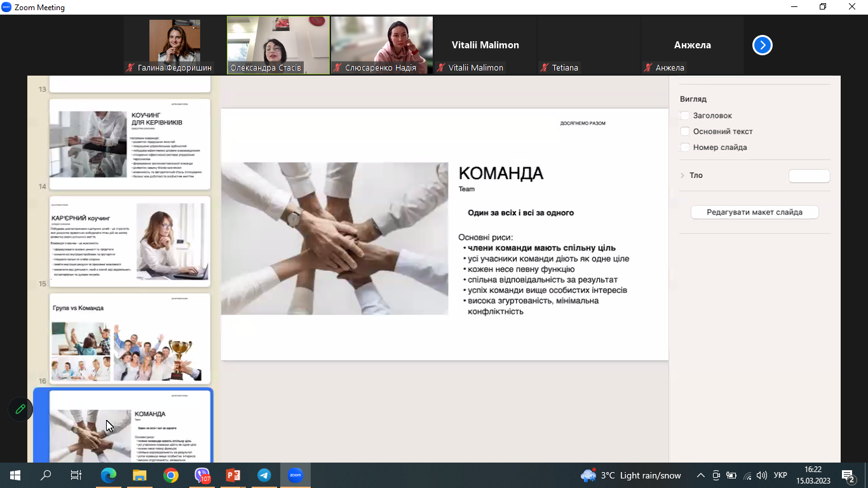This screenshot has width=868, height=488.
Task: Show hidden system tray icons
Action: (701, 475)
